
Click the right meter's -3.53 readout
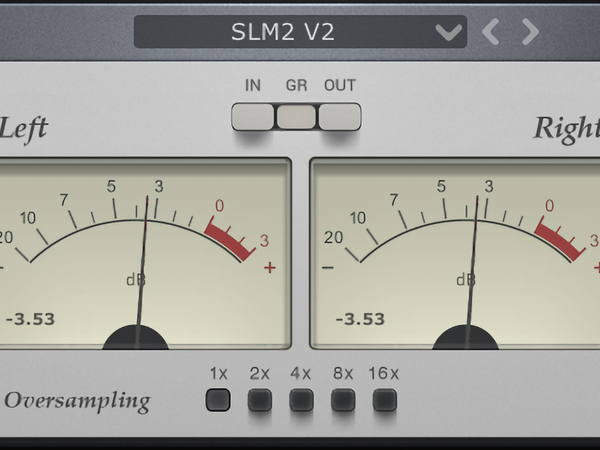360,320
